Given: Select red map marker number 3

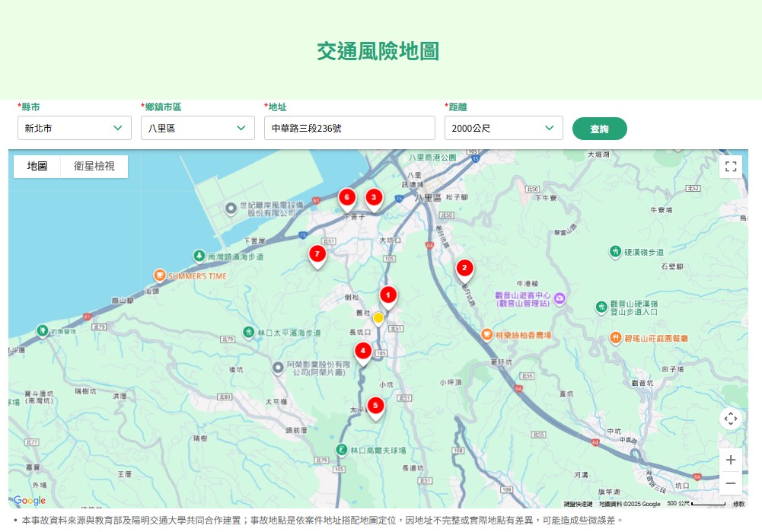Looking at the screenshot, I should click(374, 198).
